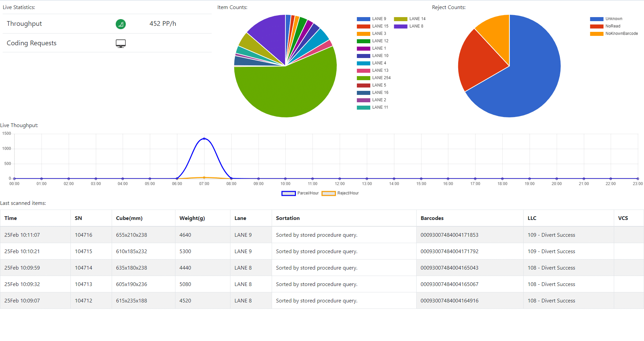644x341 pixels.
Task: Toggle the Reject/Hour series visibility
Action: [x=329, y=193]
